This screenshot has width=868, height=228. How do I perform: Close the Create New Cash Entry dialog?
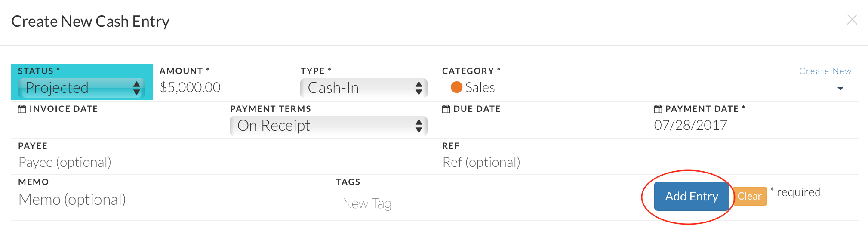[x=852, y=19]
